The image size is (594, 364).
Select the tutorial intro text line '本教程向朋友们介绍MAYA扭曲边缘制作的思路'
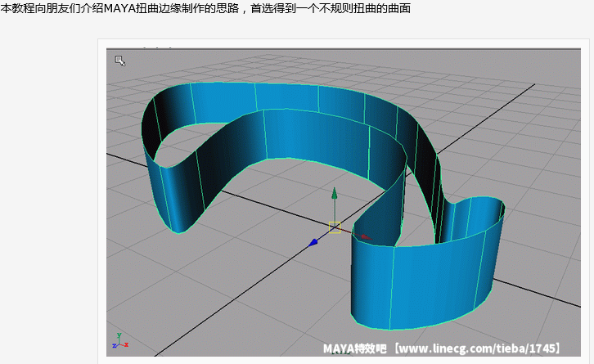tap(120, 8)
